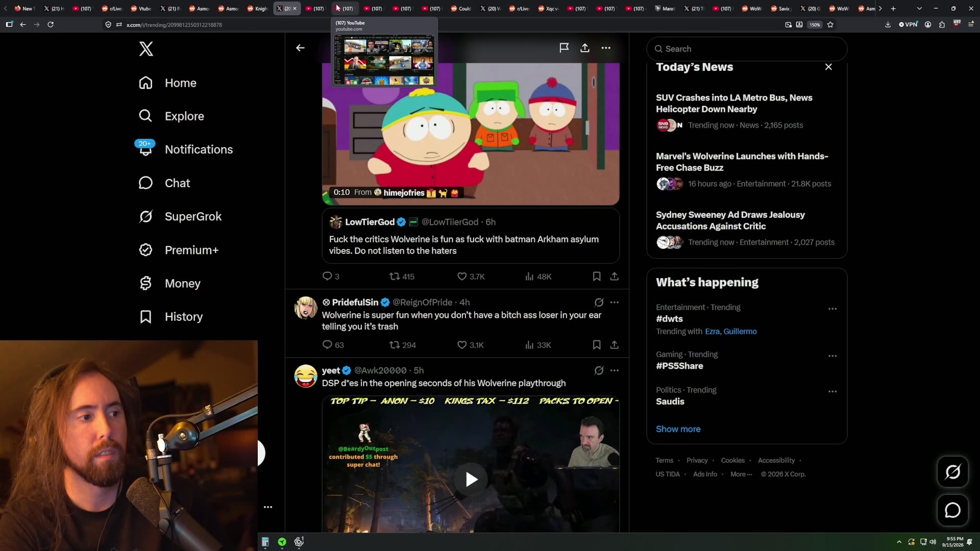Image resolution: width=980 pixels, height=551 pixels.
Task: Open floating Grok button at bottom right
Action: click(952, 472)
